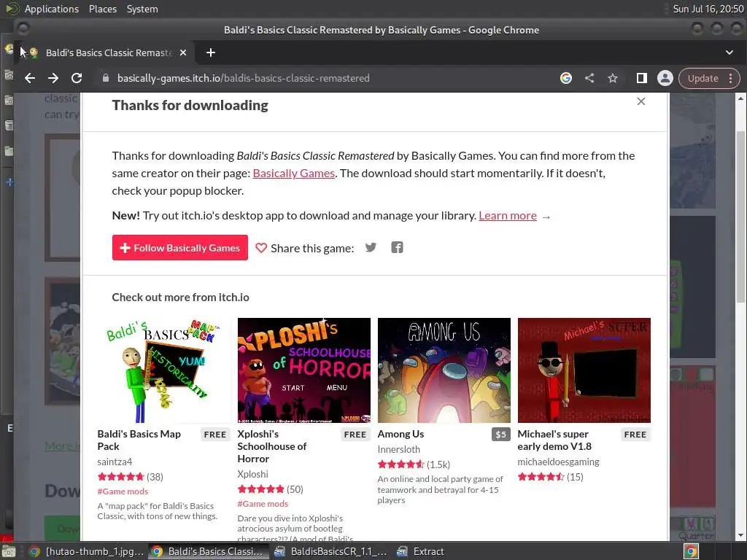The height and width of the screenshot is (560, 747).
Task: Visit Xploshi author page
Action: pos(253,474)
